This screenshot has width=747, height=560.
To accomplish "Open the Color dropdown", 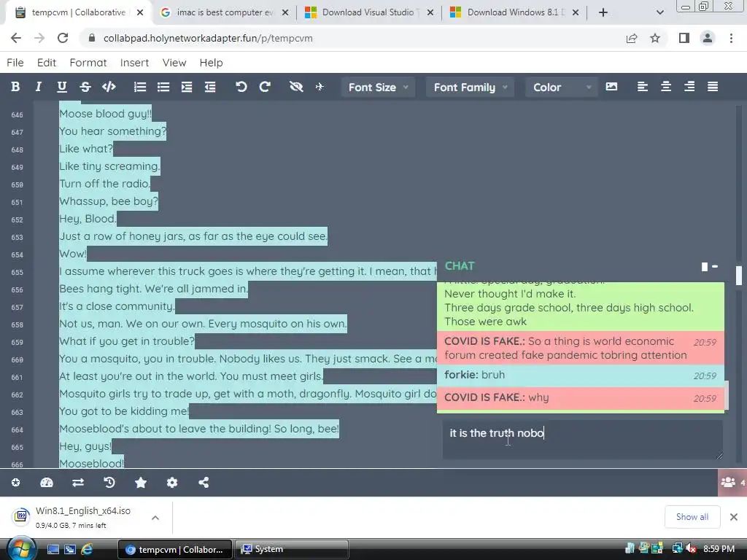I will [562, 87].
